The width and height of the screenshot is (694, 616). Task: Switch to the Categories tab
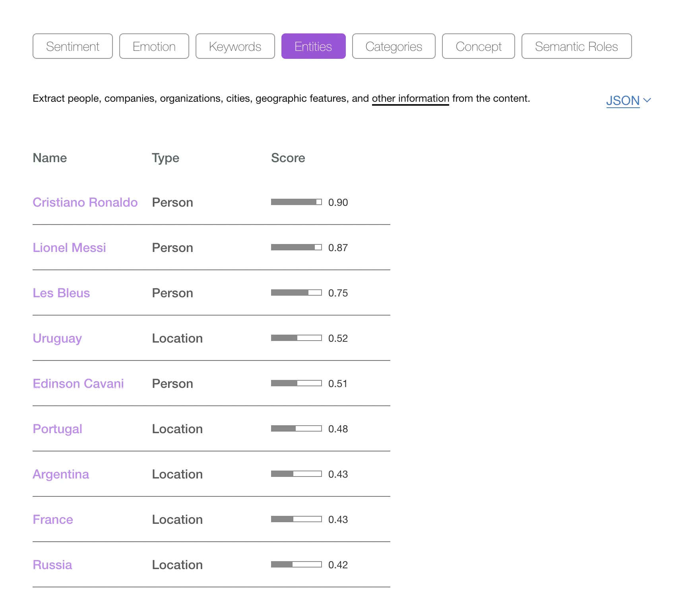pos(394,46)
